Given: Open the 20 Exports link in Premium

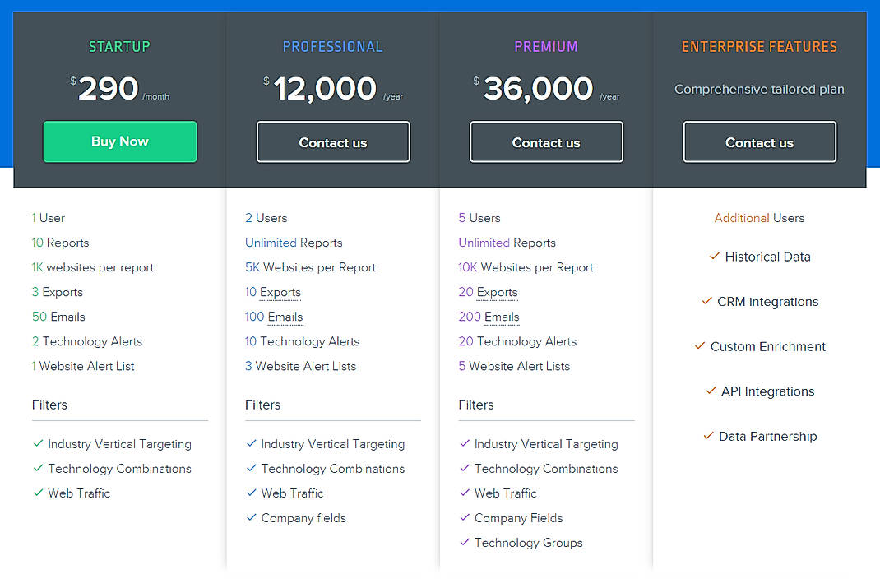Looking at the screenshot, I should [489, 292].
